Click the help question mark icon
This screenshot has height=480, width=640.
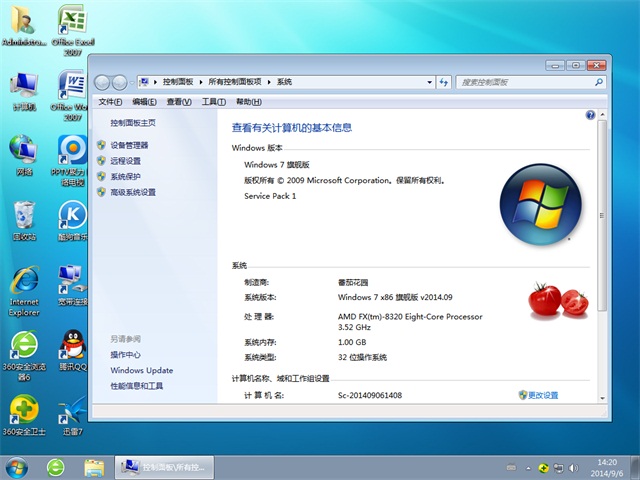coord(590,115)
